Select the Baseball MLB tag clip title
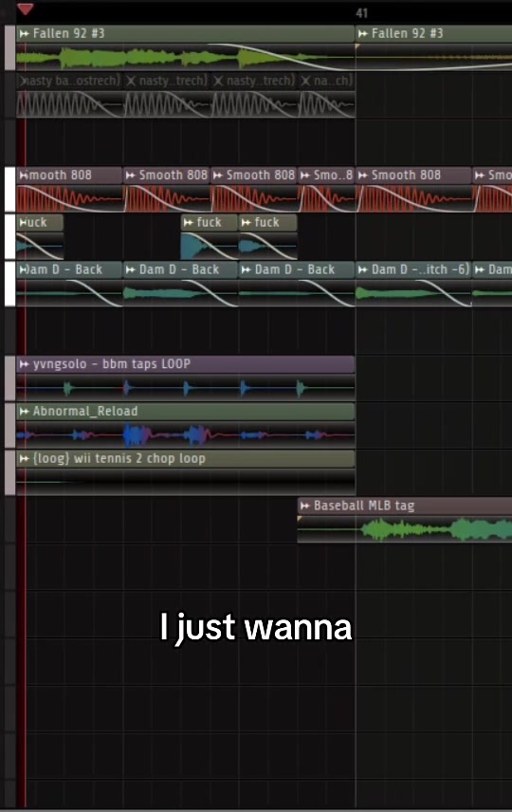Screen dimensions: 512x812 (x=364, y=506)
